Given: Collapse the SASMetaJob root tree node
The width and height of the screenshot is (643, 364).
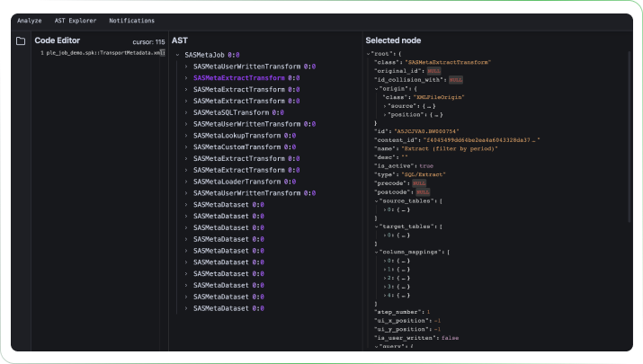Looking at the screenshot, I should pyautogui.click(x=177, y=55).
